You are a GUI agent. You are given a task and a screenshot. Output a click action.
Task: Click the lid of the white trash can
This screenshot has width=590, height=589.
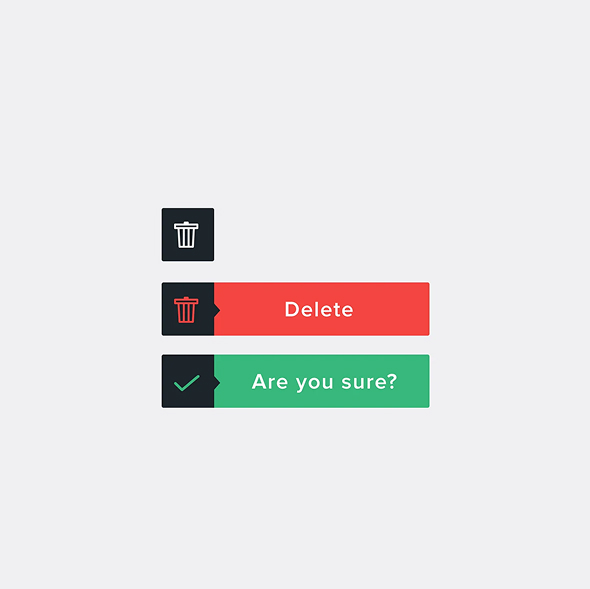[186, 225]
